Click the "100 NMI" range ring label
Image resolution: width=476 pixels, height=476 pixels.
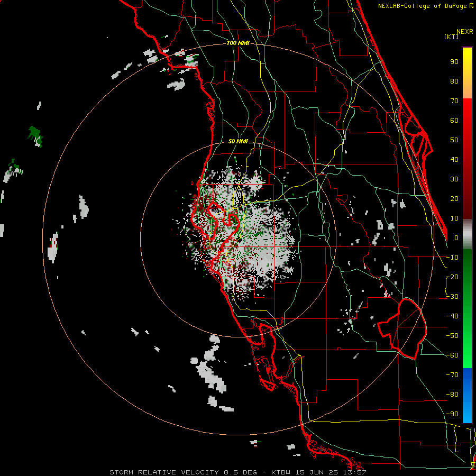[x=238, y=43]
